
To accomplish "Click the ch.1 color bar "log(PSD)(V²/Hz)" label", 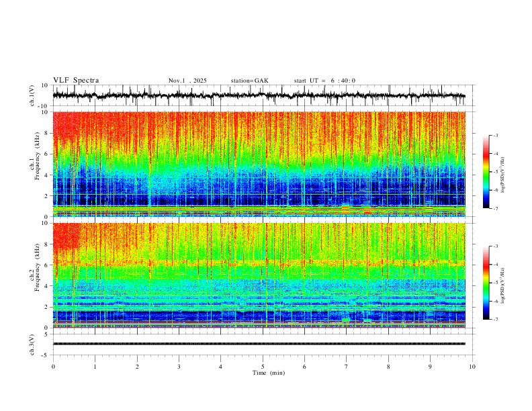I will click(x=503, y=175).
